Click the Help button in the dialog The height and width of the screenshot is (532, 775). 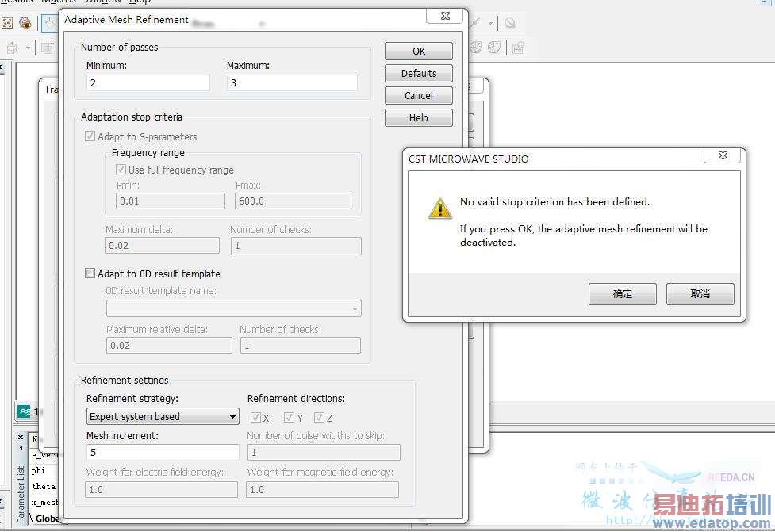(x=419, y=118)
